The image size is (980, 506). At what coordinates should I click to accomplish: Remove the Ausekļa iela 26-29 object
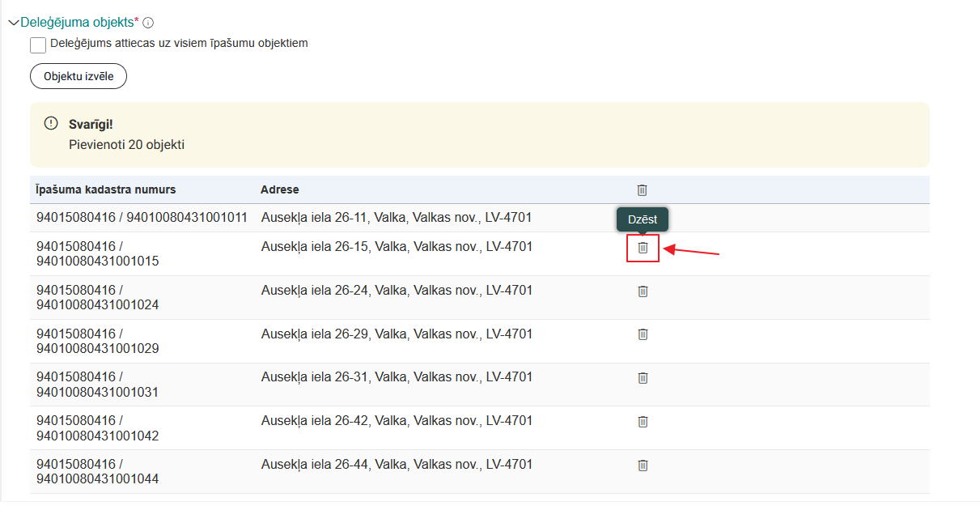643,334
